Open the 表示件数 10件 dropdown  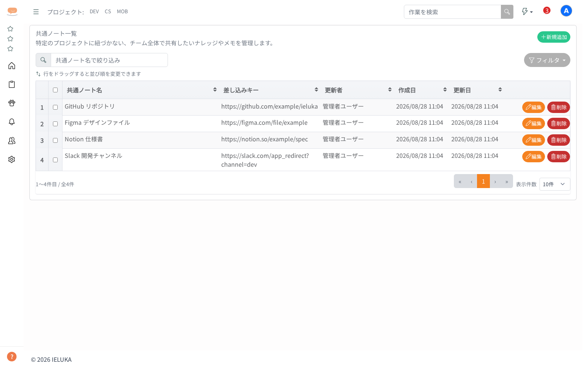point(555,184)
